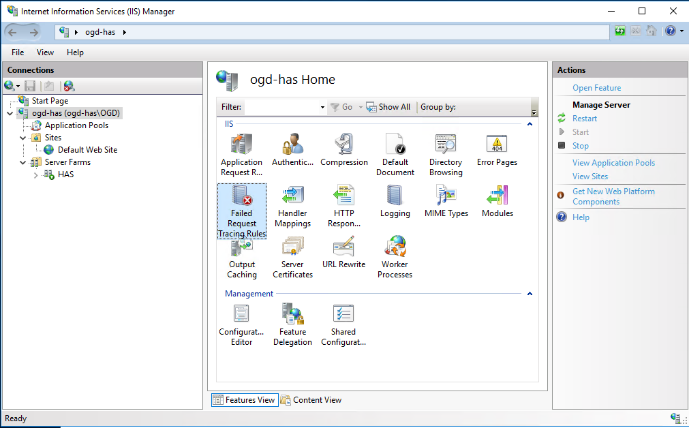Open Feature Delegation icon
This screenshot has height=428, width=689.
[x=292, y=325]
